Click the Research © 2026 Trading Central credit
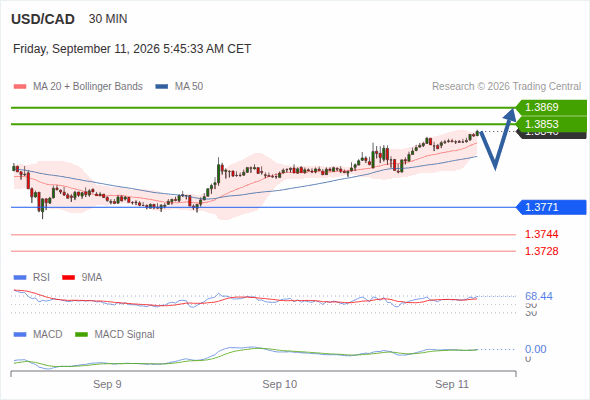 tap(506, 87)
